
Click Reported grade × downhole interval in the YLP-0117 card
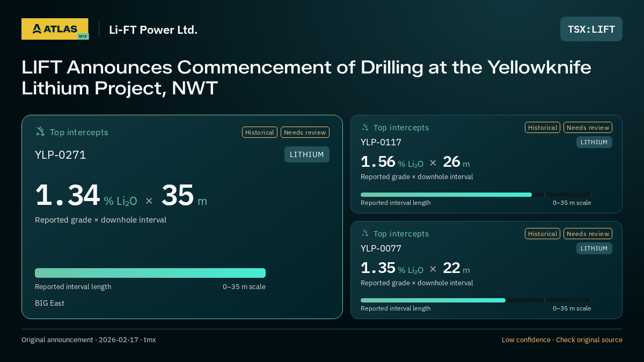tap(416, 177)
